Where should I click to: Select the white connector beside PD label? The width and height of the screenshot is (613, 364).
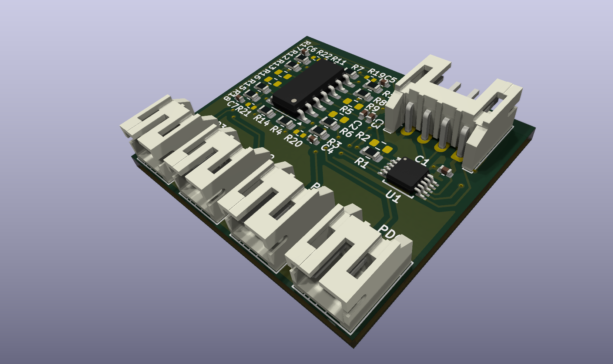click(x=348, y=268)
